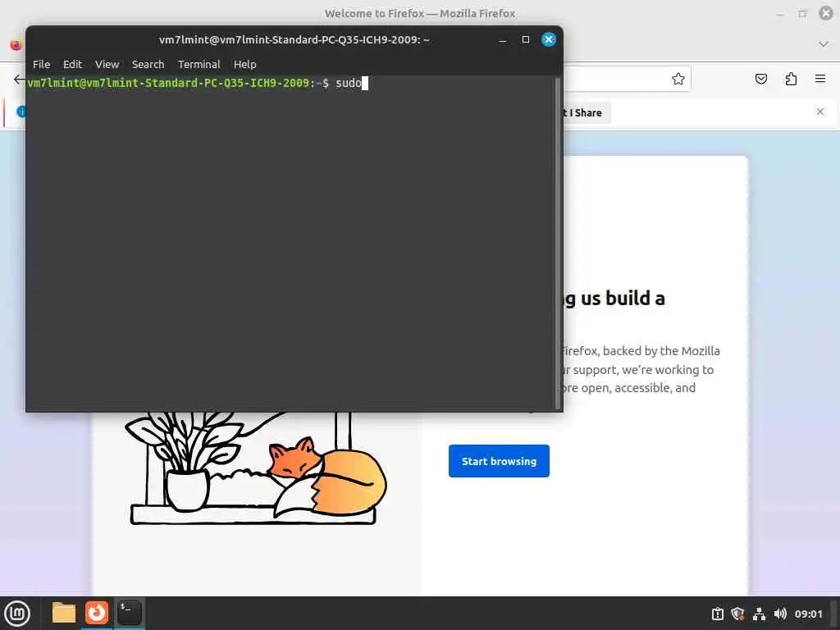Click the Start browsing button in Firefox
This screenshot has width=840, height=630.
click(x=499, y=461)
